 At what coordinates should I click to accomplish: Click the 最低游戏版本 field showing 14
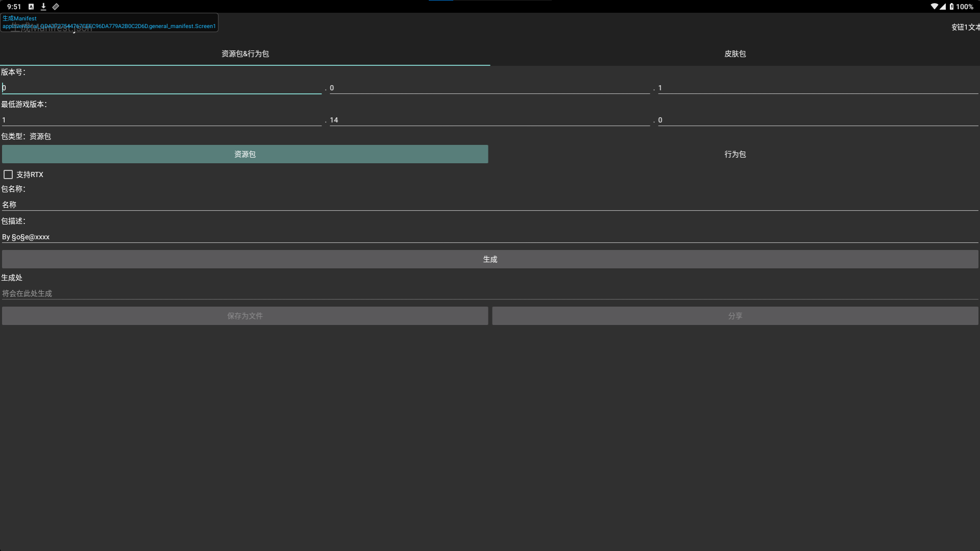pyautogui.click(x=489, y=120)
